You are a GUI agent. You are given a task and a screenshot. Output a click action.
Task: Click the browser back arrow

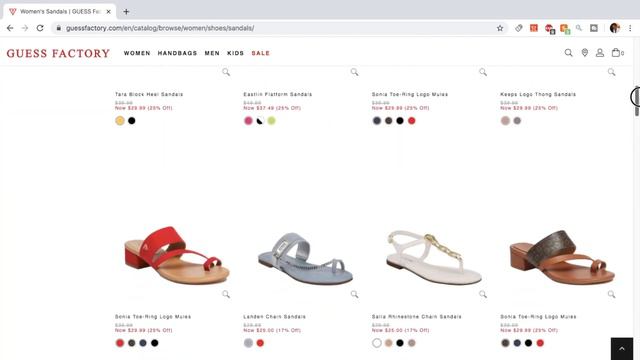pos(10,28)
